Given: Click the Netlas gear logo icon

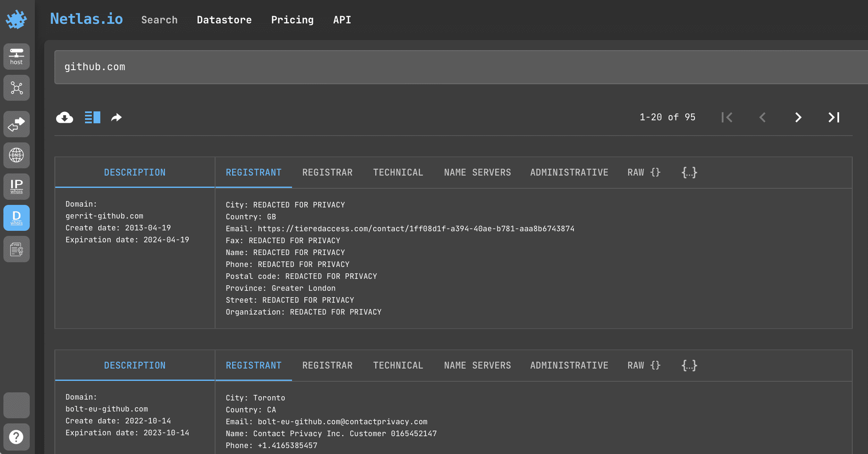Looking at the screenshot, I should coord(16,20).
